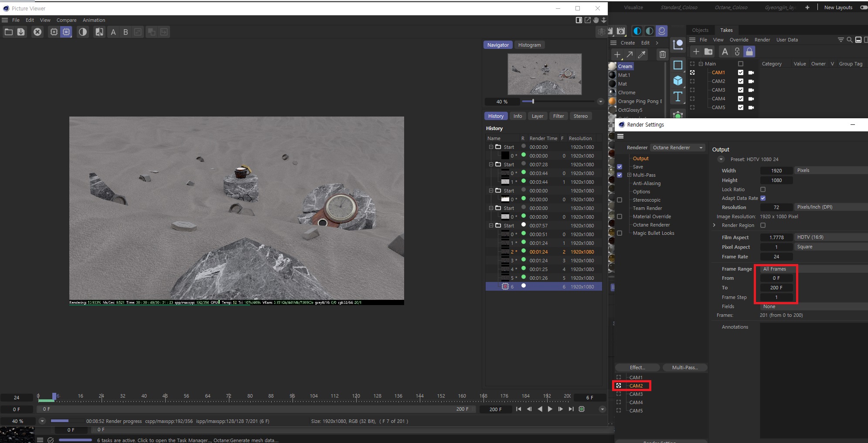Switch to the Filter tab
Screen dimensions: 868x443
point(558,116)
